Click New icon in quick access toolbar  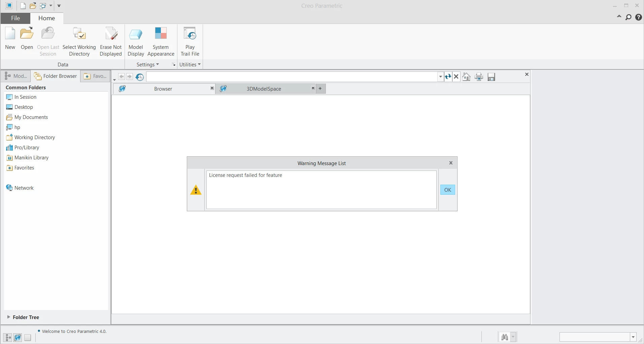point(23,6)
